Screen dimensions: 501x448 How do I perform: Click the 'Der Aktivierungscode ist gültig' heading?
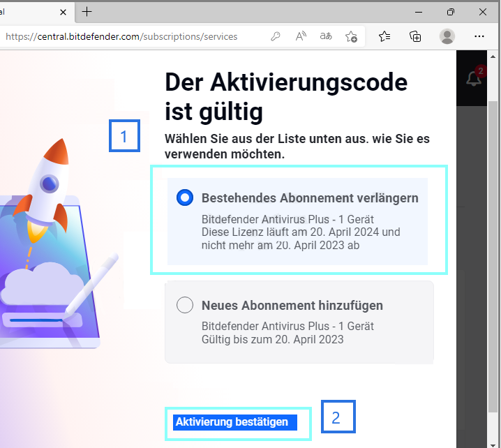click(x=286, y=97)
